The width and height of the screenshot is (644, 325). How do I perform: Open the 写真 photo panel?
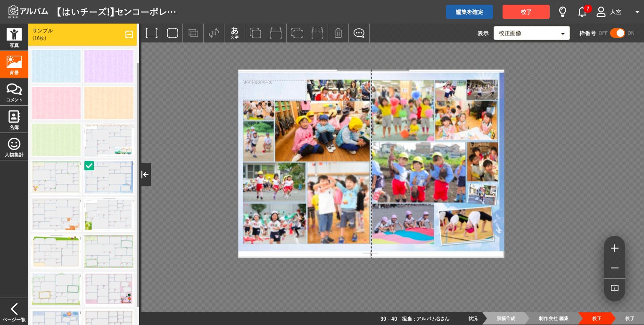(14, 37)
